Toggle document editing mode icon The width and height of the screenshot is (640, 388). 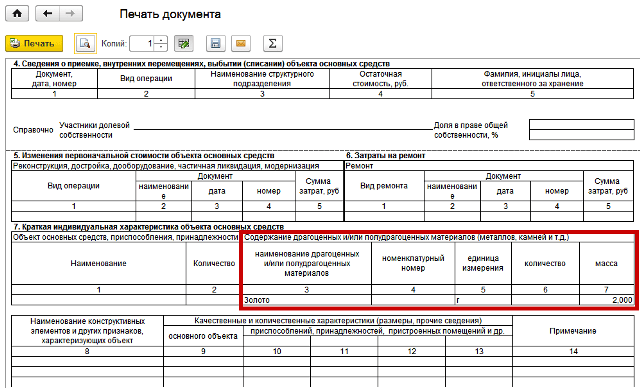pos(184,43)
